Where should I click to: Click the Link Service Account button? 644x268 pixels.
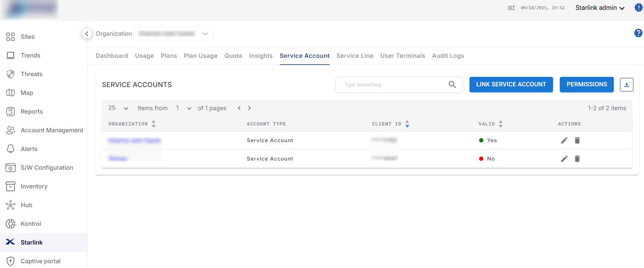[x=511, y=85]
